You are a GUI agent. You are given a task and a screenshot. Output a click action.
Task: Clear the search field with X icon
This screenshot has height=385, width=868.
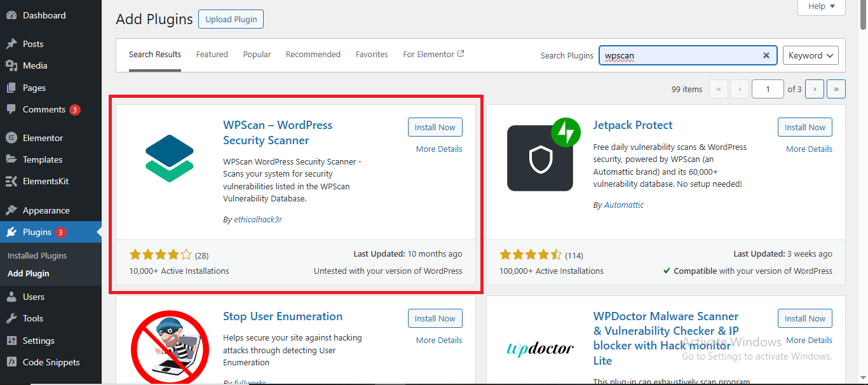[x=766, y=55]
